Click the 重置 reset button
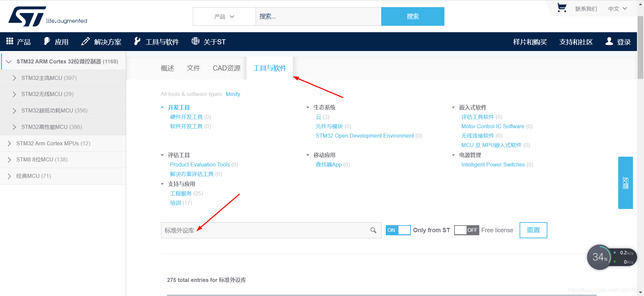The height and width of the screenshot is (296, 644). [533, 230]
